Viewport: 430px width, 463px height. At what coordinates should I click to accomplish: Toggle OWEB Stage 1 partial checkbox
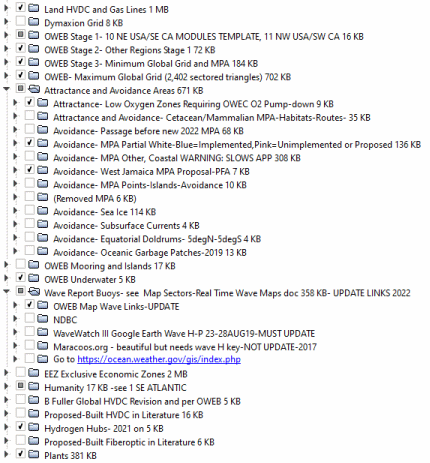(21, 34)
